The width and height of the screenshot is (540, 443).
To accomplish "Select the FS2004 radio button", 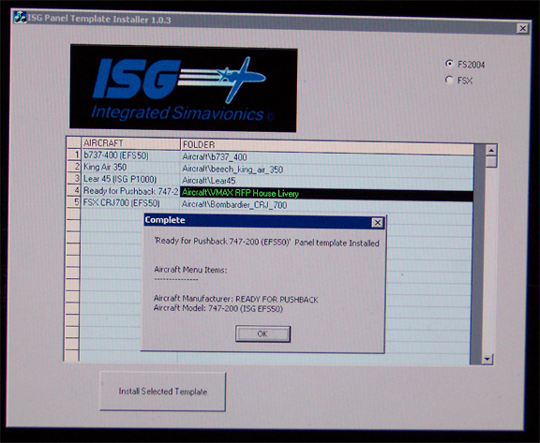I will point(449,63).
